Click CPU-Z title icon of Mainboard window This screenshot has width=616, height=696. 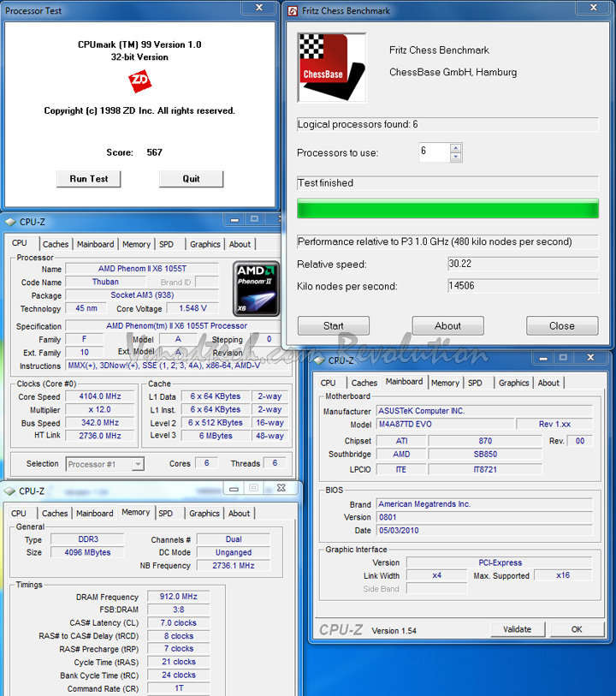pyautogui.click(x=319, y=360)
